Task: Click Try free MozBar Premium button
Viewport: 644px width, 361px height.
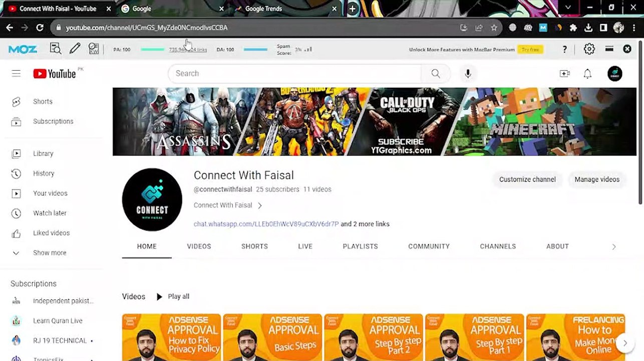Action: (530, 50)
